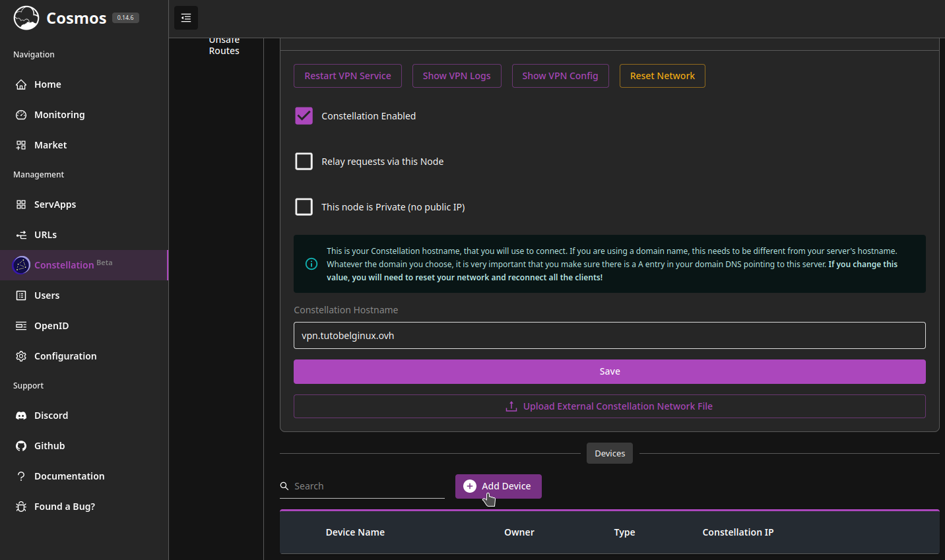Navigate to ServApps
The width and height of the screenshot is (945, 560).
coord(84,204)
